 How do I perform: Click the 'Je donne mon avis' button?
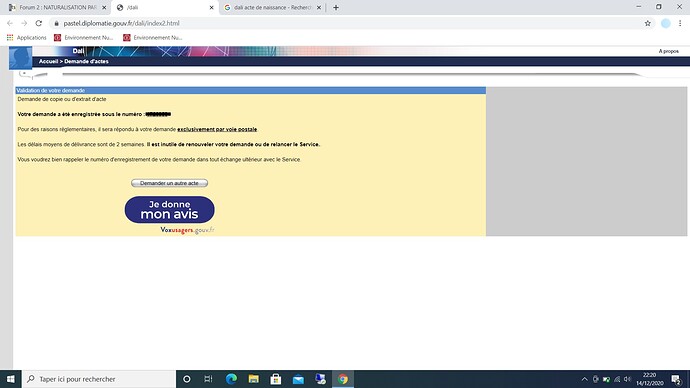click(x=169, y=209)
